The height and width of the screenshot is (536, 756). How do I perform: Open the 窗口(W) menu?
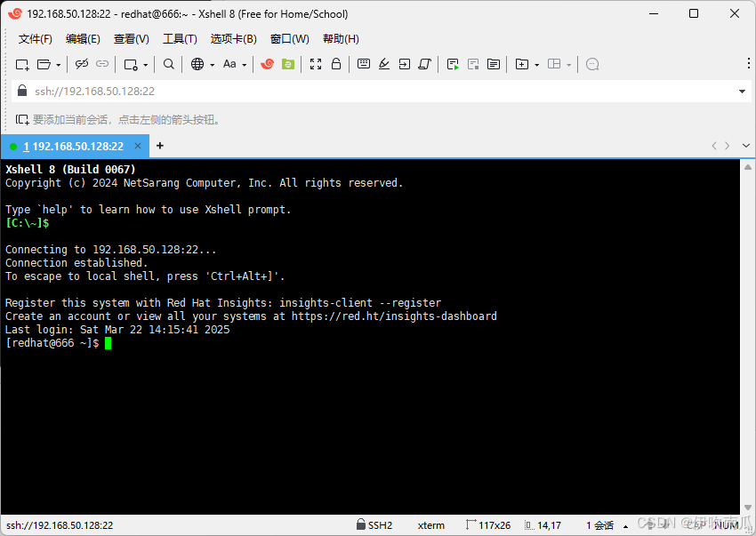click(289, 39)
